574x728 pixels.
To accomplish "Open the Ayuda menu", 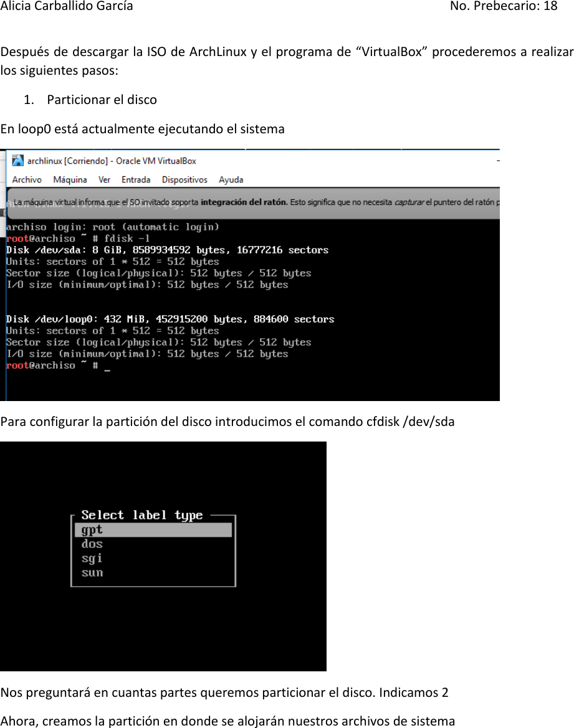I will [x=231, y=179].
